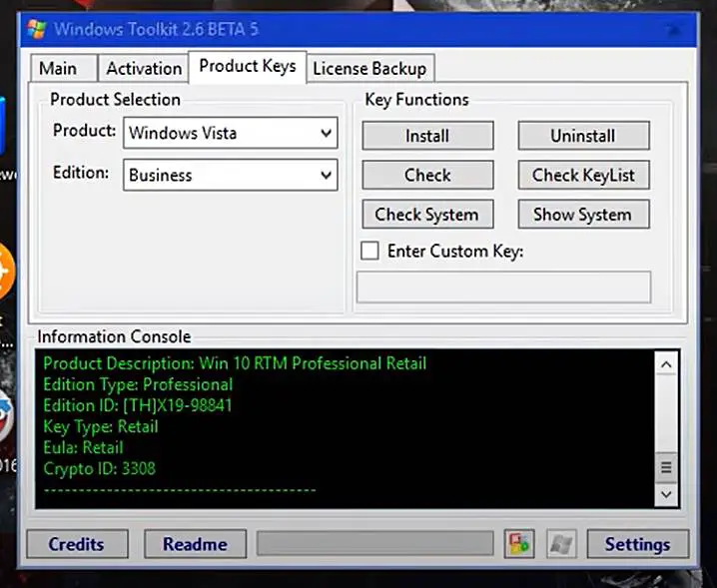The height and width of the screenshot is (588, 717).
Task: Click the console scrollbar thumb
Action: click(666, 468)
